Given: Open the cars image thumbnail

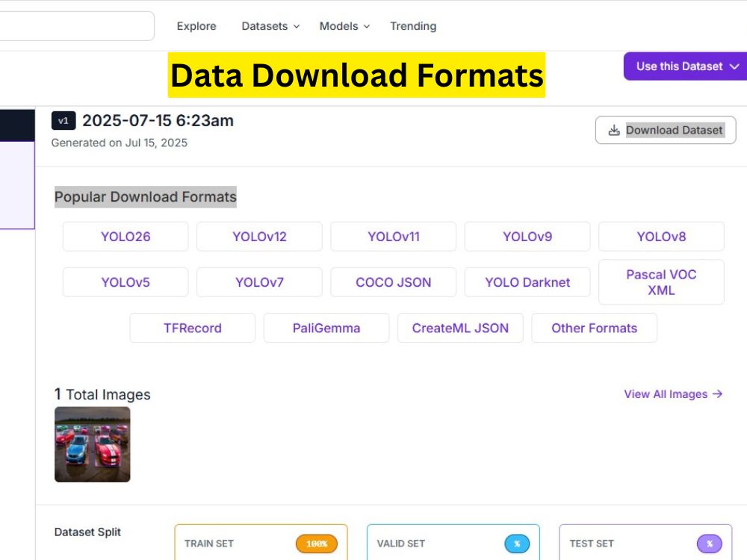Looking at the screenshot, I should click(93, 444).
